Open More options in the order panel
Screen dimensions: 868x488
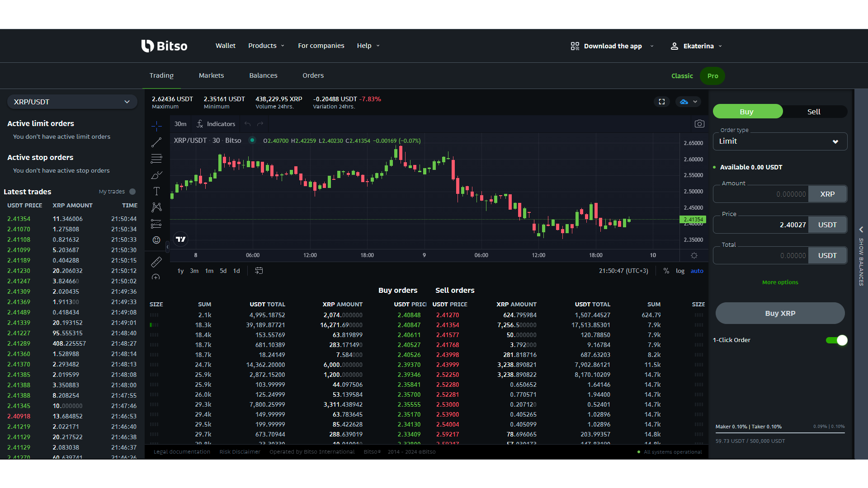779,282
